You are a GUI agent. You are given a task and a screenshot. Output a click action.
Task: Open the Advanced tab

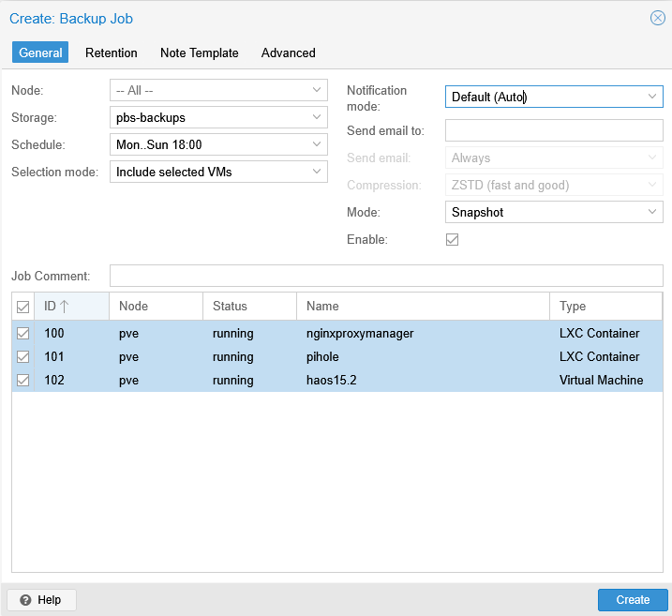point(289,53)
